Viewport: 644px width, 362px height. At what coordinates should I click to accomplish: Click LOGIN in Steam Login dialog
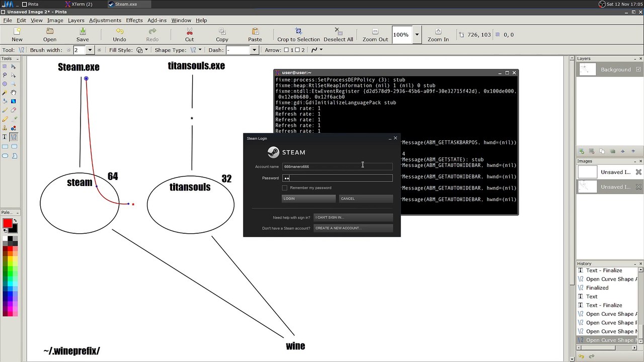(x=308, y=199)
